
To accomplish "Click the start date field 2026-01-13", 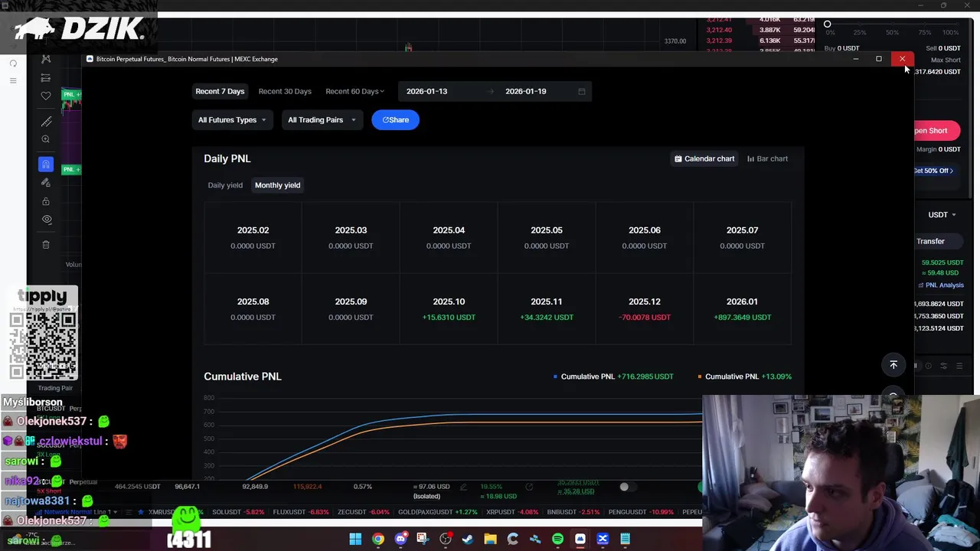I will (x=426, y=91).
